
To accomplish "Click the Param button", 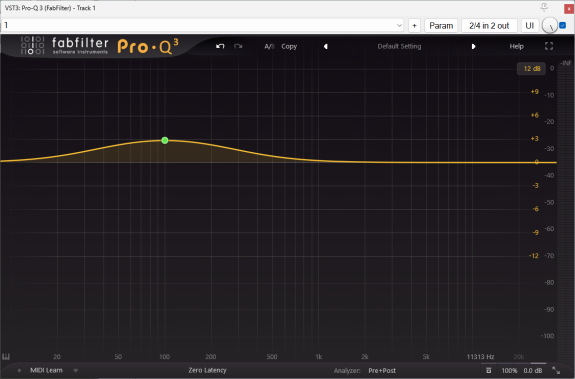I will tap(441, 26).
